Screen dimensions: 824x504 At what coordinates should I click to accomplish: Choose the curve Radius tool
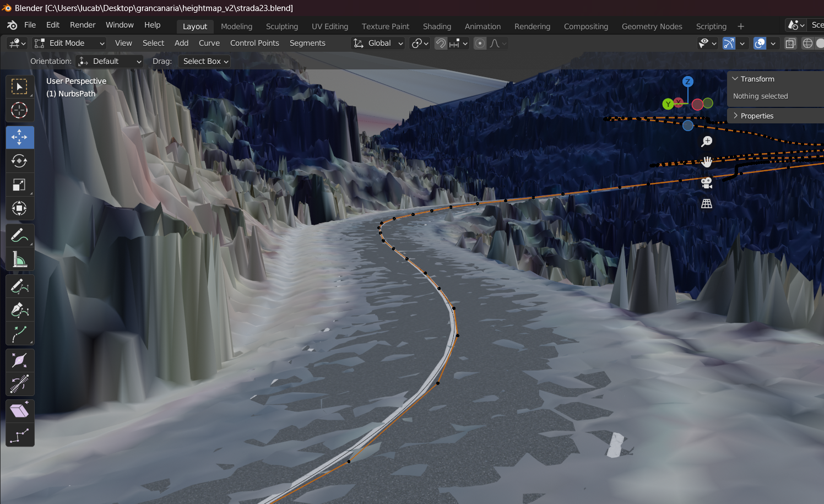click(20, 360)
